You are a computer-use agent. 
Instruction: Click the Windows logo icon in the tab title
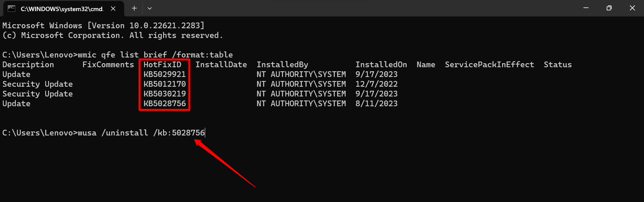click(x=12, y=8)
